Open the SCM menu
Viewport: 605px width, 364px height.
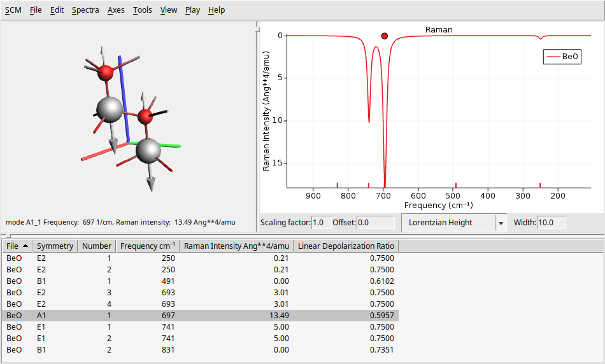[13, 10]
